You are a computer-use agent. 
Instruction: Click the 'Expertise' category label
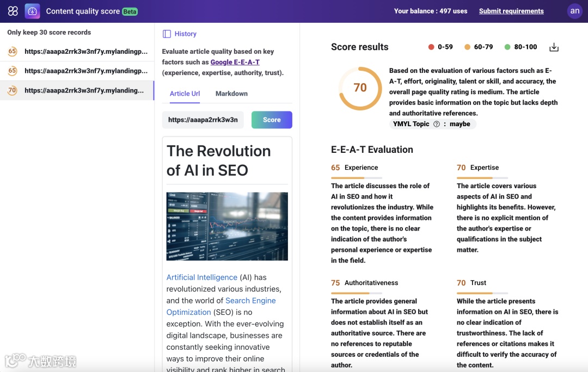(485, 168)
